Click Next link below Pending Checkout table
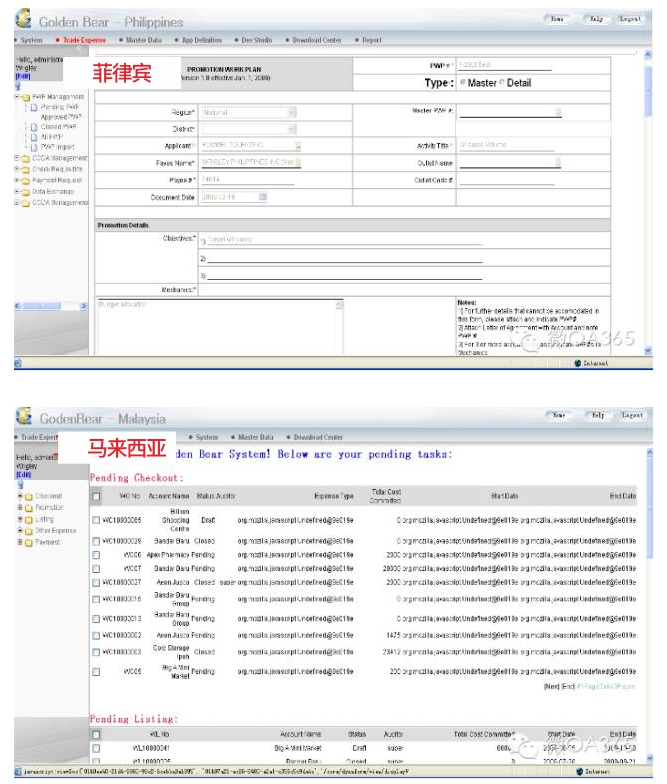Image resolution: width=667 pixels, height=784 pixels. point(552,686)
